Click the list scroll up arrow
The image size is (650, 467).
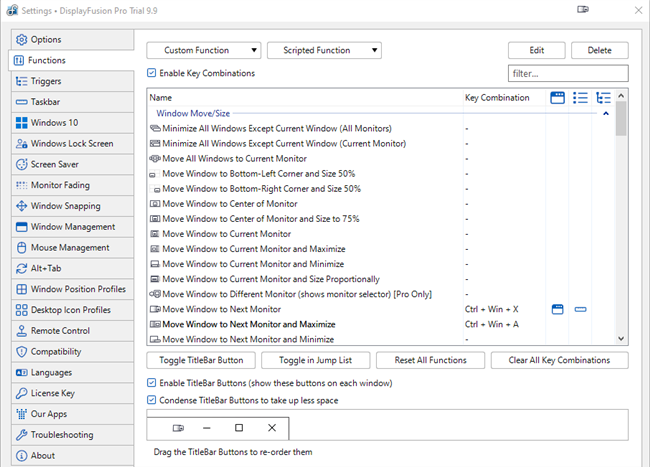(x=621, y=96)
